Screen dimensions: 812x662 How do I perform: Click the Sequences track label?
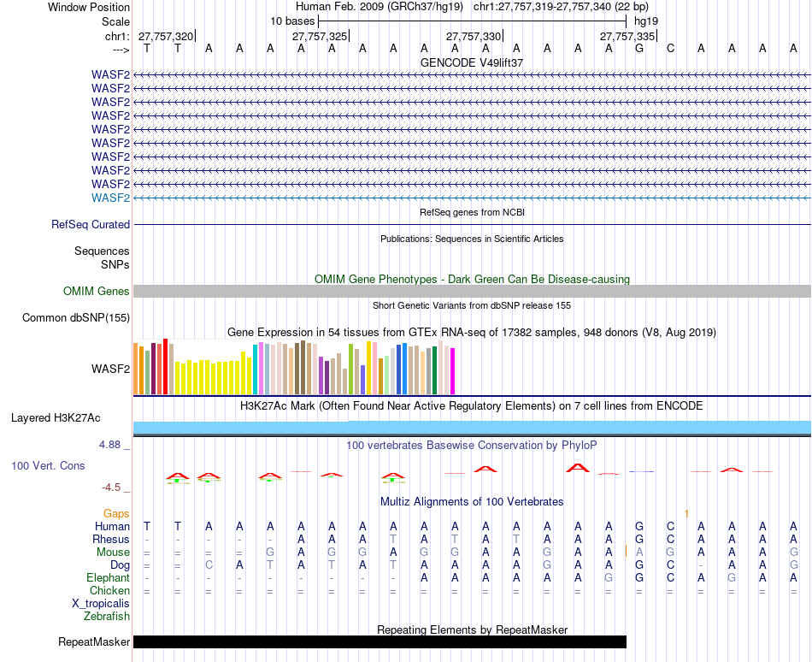point(102,251)
